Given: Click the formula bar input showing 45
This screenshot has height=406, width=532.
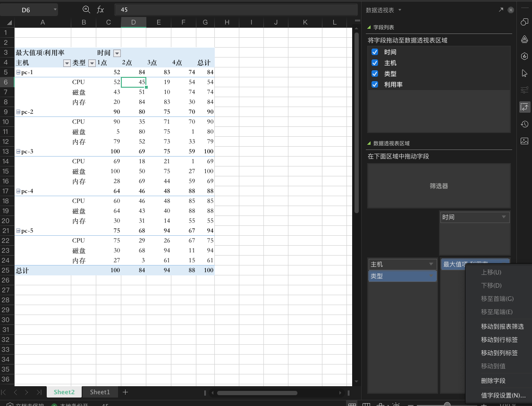Looking at the screenshot, I should (236, 9).
